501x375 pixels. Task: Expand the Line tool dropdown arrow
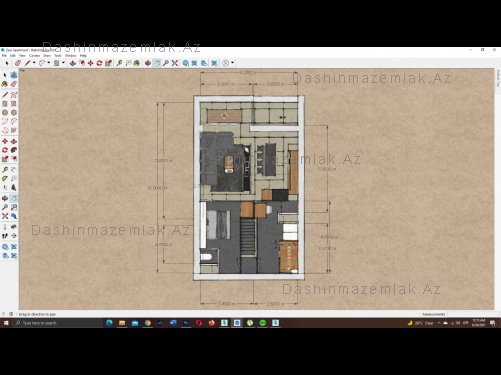click(34, 63)
